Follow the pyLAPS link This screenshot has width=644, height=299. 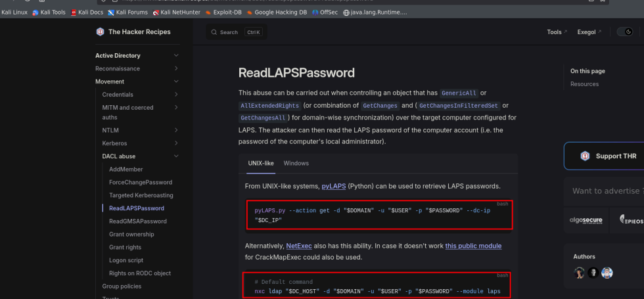[x=334, y=186]
